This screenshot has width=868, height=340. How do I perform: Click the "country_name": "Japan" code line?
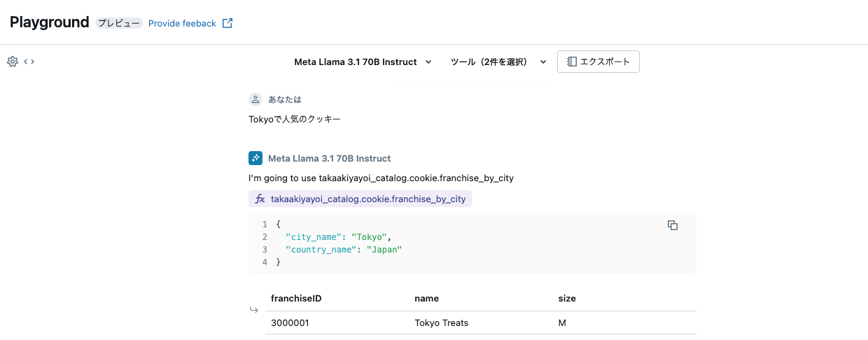pyautogui.click(x=344, y=249)
